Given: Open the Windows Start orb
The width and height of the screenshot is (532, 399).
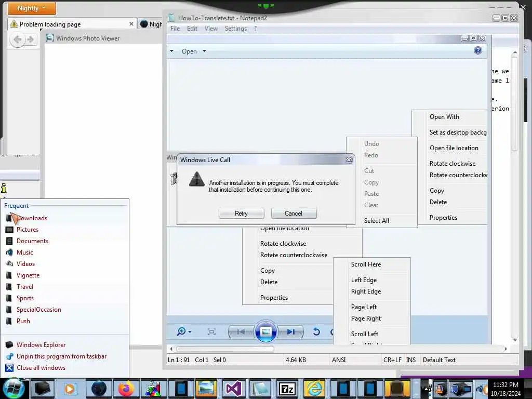Looking at the screenshot, I should tap(14, 389).
